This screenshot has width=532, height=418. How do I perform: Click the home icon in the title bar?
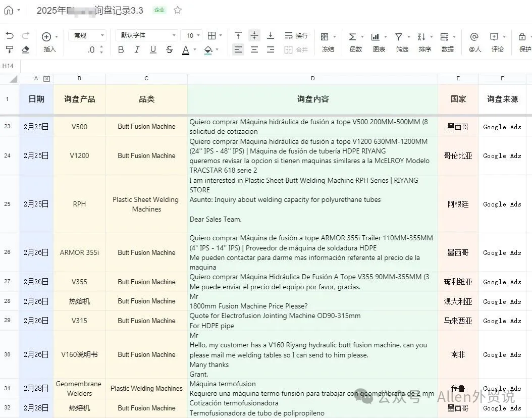click(9, 10)
